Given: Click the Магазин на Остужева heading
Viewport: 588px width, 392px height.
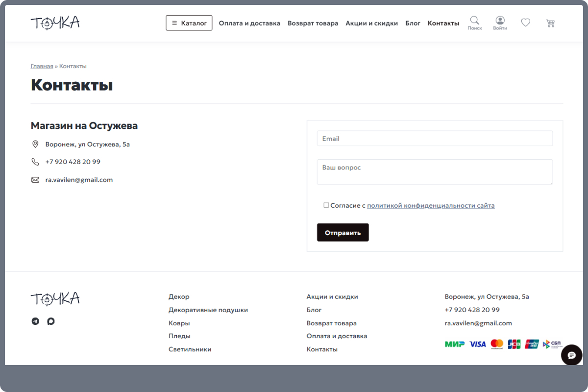Looking at the screenshot, I should point(84,126).
